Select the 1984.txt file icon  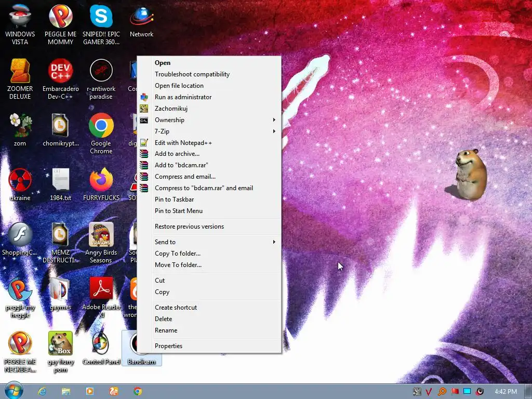(x=60, y=184)
